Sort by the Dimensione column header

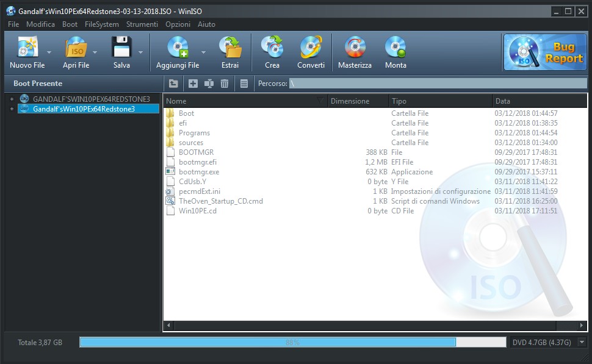(358, 101)
